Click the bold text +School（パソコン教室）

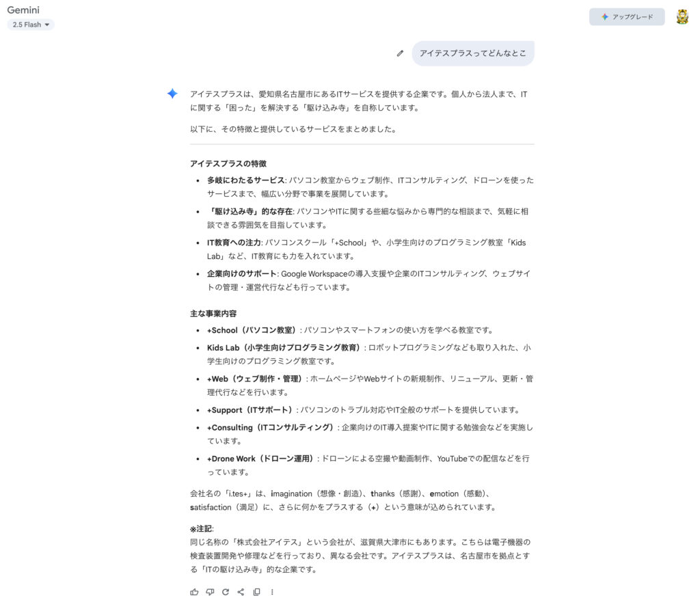[253, 330]
